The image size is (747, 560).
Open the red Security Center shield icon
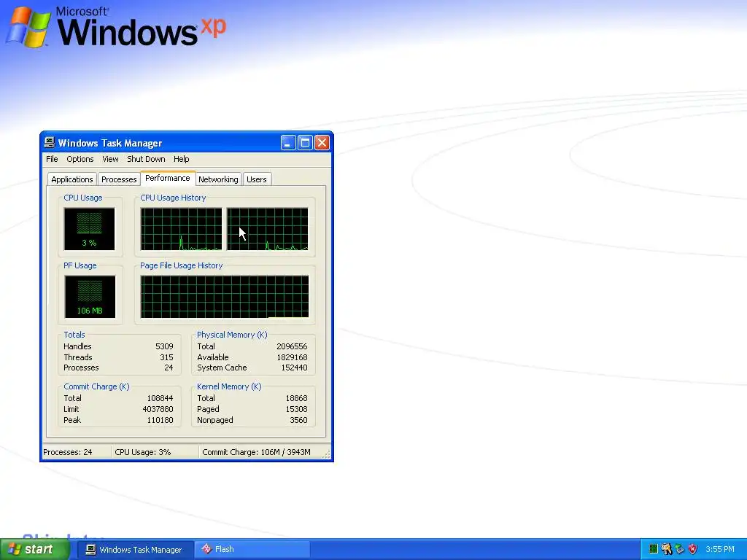pos(693,549)
